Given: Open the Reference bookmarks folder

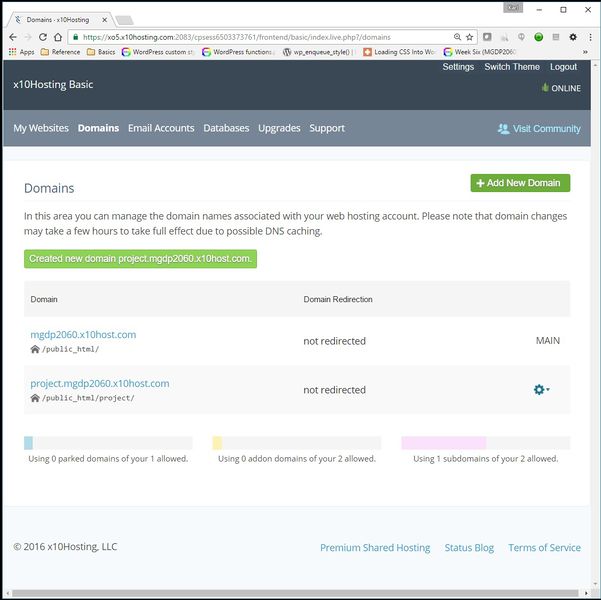Looking at the screenshot, I should click(61, 52).
